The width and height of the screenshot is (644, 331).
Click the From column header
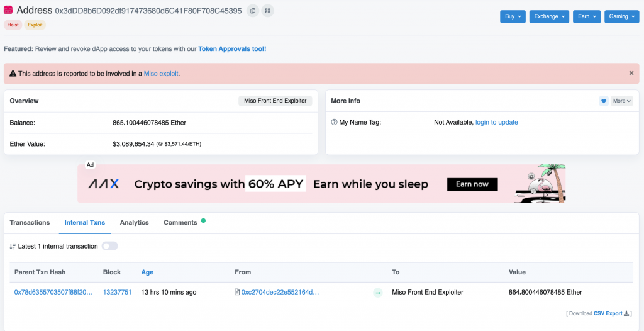point(243,272)
